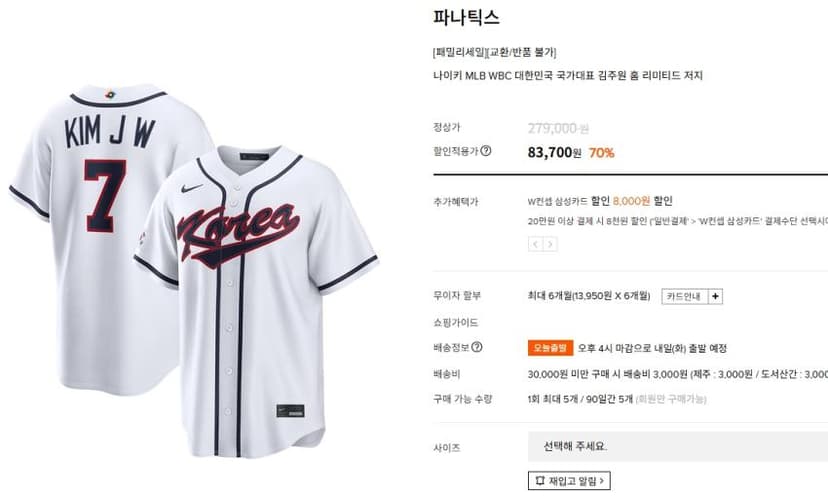This screenshot has width=828, height=504.
Task: Click the help icon beside 할인적용가
Action: 486,151
